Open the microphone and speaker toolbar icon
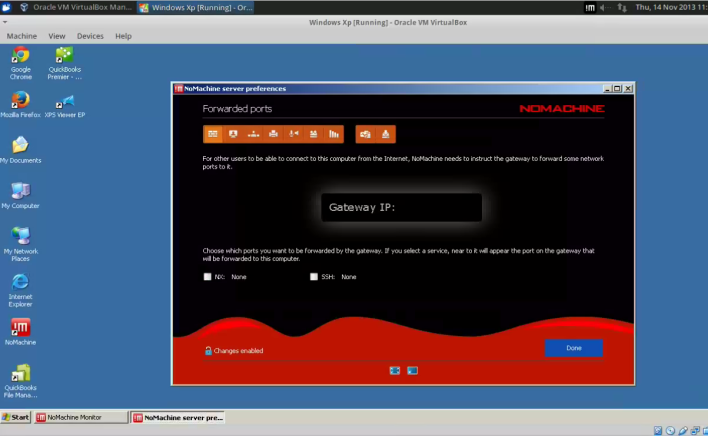708x436 pixels. point(293,134)
